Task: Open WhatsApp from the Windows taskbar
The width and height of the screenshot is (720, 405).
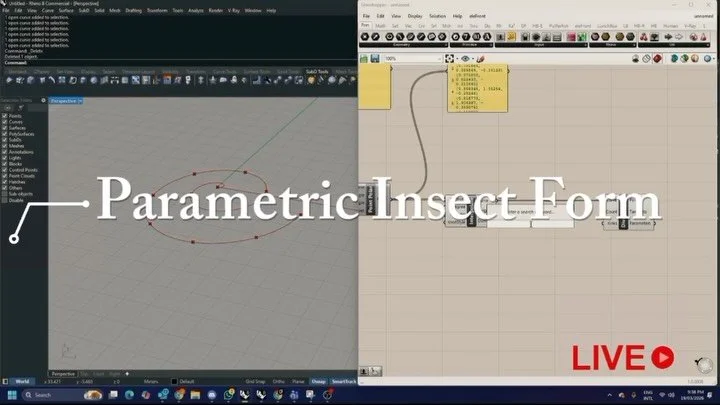Action: [229, 394]
